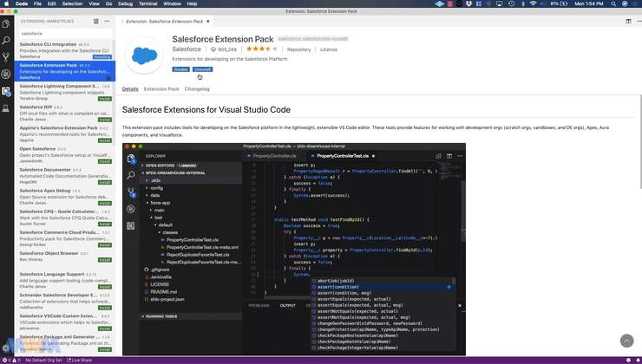Switch to the Details tab
This screenshot has width=642, height=364.
coord(130,89)
